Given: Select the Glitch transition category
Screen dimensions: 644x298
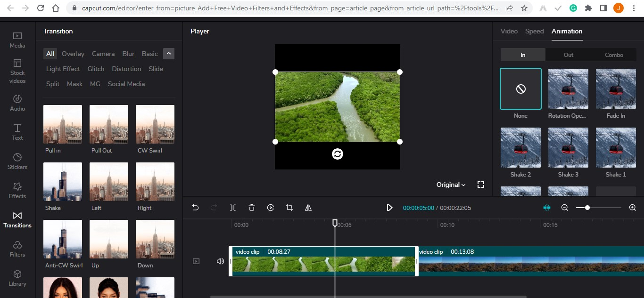Looking at the screenshot, I should [x=96, y=69].
